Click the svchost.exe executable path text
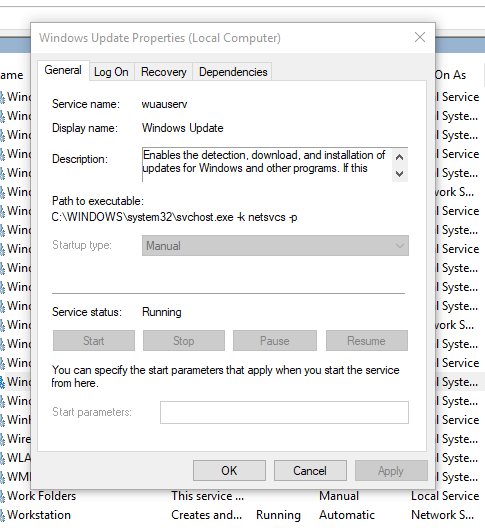The width and height of the screenshot is (485, 528). [x=174, y=217]
